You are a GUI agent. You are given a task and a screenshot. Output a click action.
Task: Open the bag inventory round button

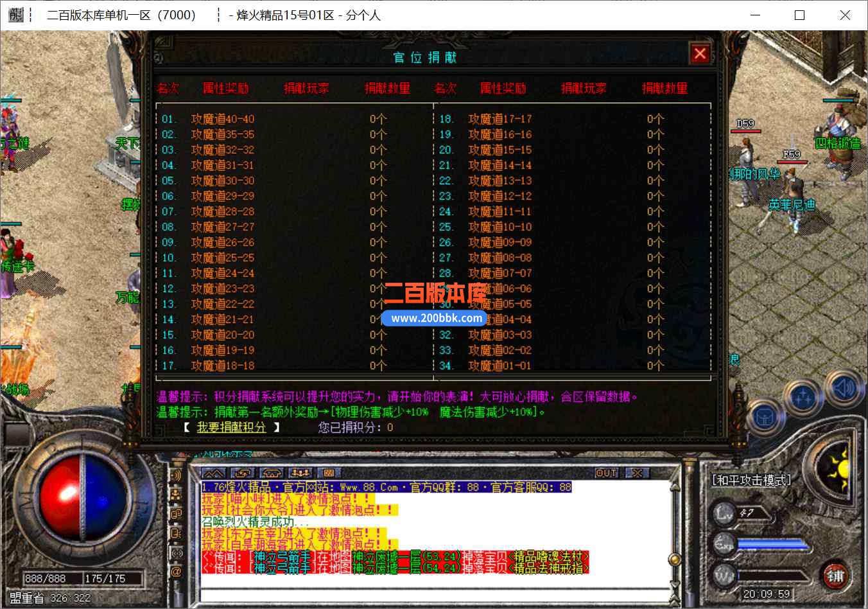click(765, 418)
